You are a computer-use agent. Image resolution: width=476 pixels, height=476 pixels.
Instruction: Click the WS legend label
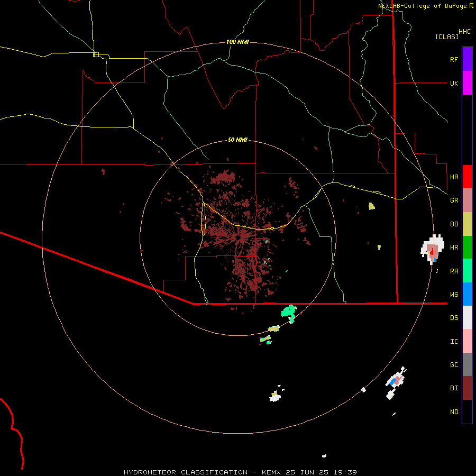[454, 294]
